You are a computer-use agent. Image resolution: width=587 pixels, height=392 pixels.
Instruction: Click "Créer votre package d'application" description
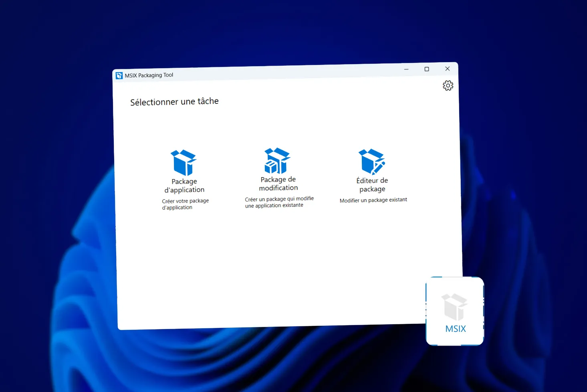pos(185,204)
